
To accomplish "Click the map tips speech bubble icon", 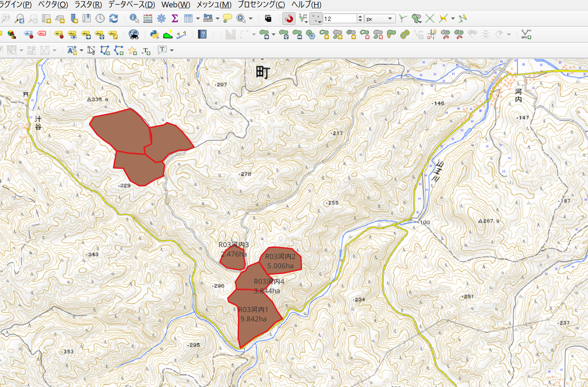I will [227, 18].
